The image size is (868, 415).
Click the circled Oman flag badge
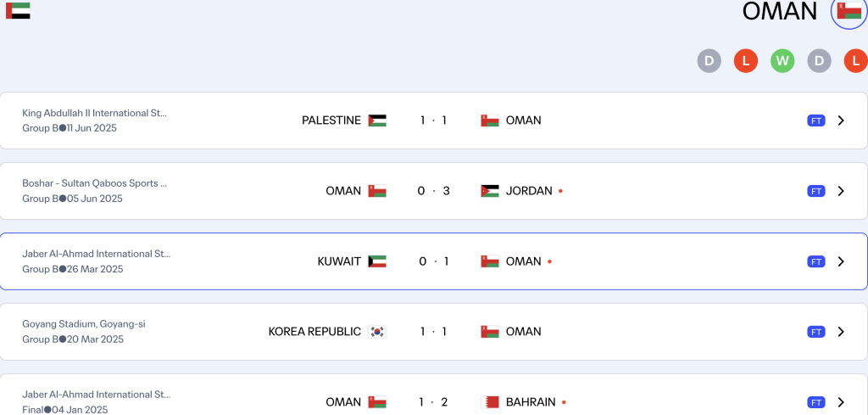tap(849, 11)
